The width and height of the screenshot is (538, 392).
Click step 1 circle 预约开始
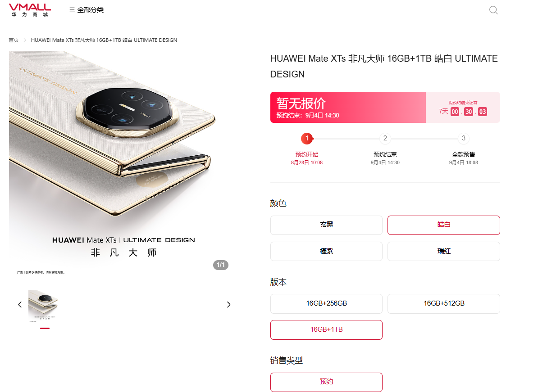[x=307, y=139]
